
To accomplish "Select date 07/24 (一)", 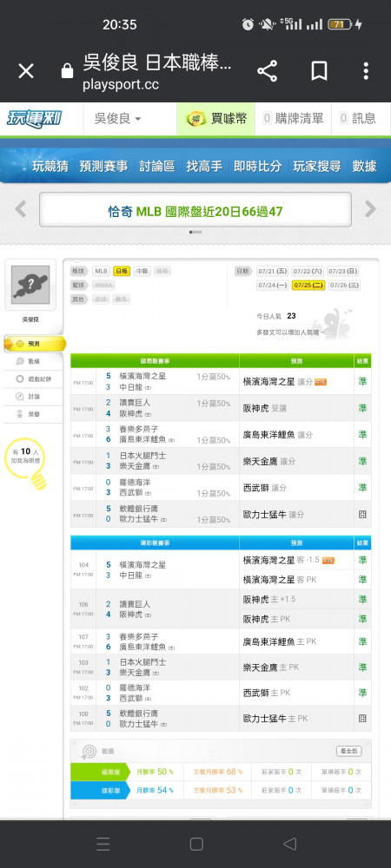I will click(273, 285).
